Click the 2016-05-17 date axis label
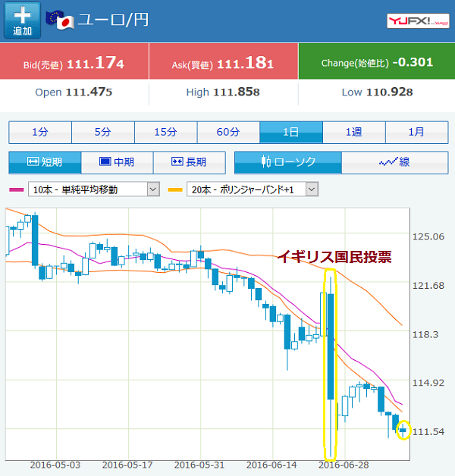The height and width of the screenshot is (476, 455). (127, 465)
